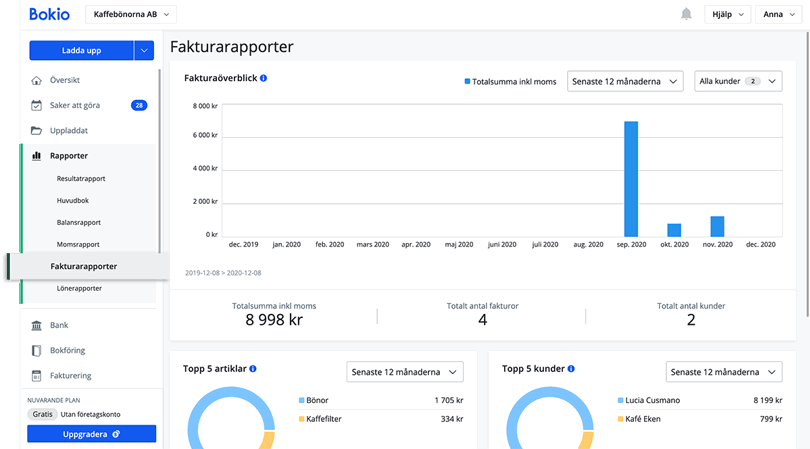Expand the Alla kunder filter dropdown
The width and height of the screenshot is (810, 449).
(738, 81)
